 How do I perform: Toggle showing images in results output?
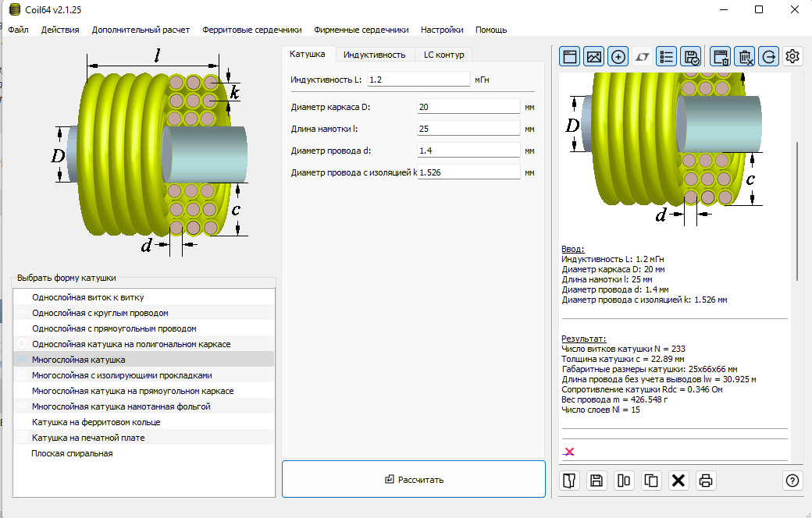click(x=593, y=56)
